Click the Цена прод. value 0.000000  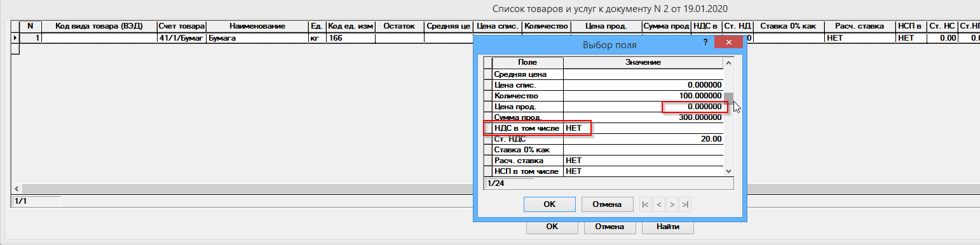[704, 107]
